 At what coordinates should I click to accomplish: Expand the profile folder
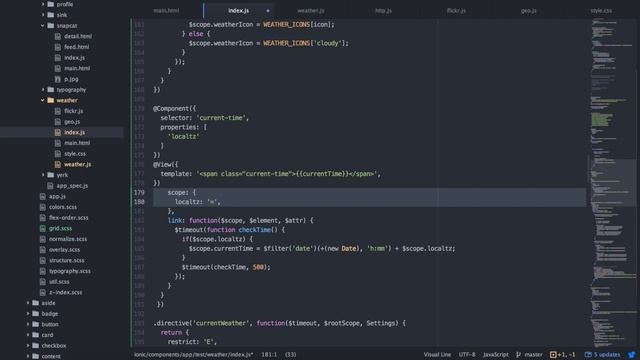point(42,4)
